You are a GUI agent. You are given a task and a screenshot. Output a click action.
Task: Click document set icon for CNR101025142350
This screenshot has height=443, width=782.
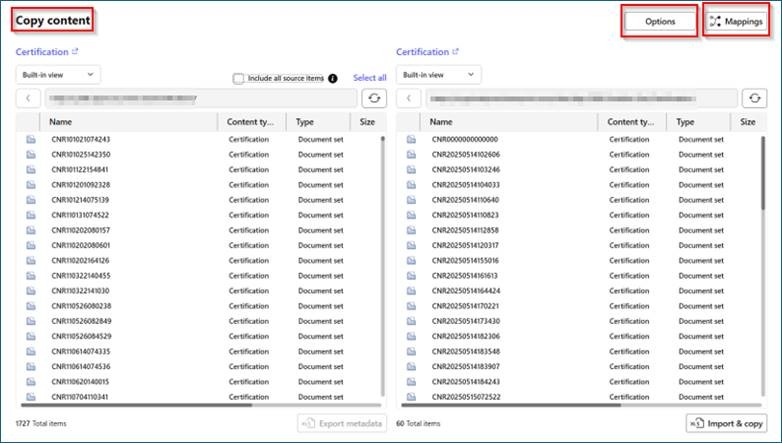click(x=31, y=155)
